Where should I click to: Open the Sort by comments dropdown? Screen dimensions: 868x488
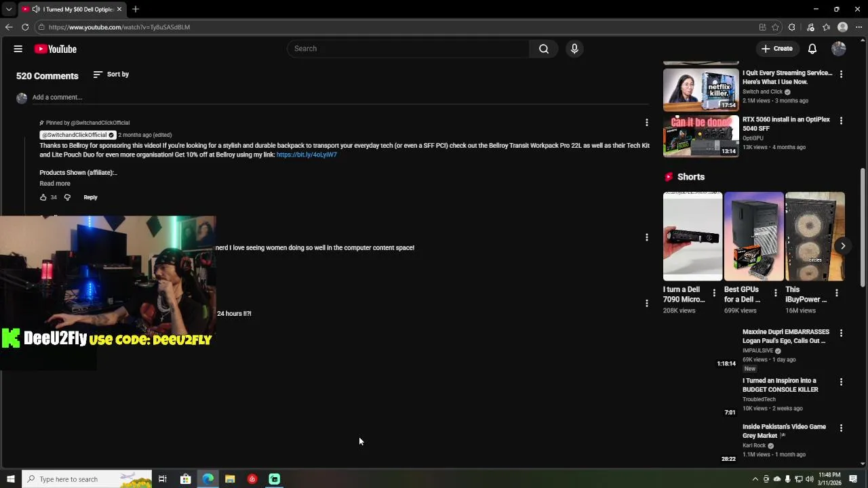pyautogui.click(x=111, y=75)
